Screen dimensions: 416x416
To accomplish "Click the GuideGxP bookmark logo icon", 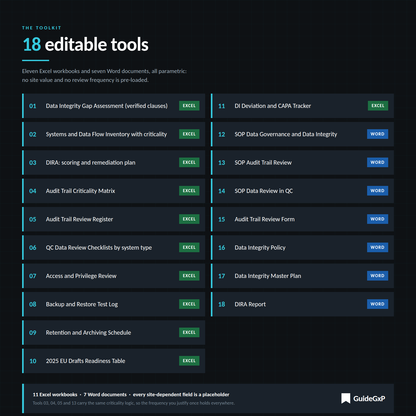I will 346,398.
